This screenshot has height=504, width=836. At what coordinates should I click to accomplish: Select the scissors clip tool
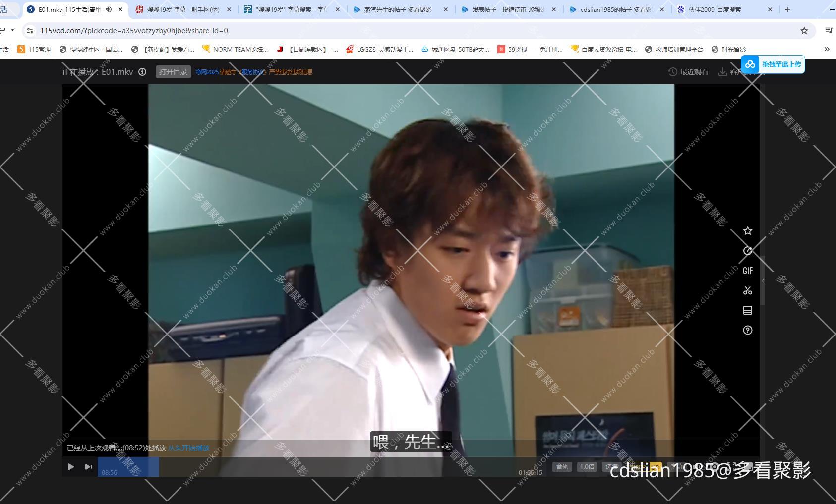[748, 290]
